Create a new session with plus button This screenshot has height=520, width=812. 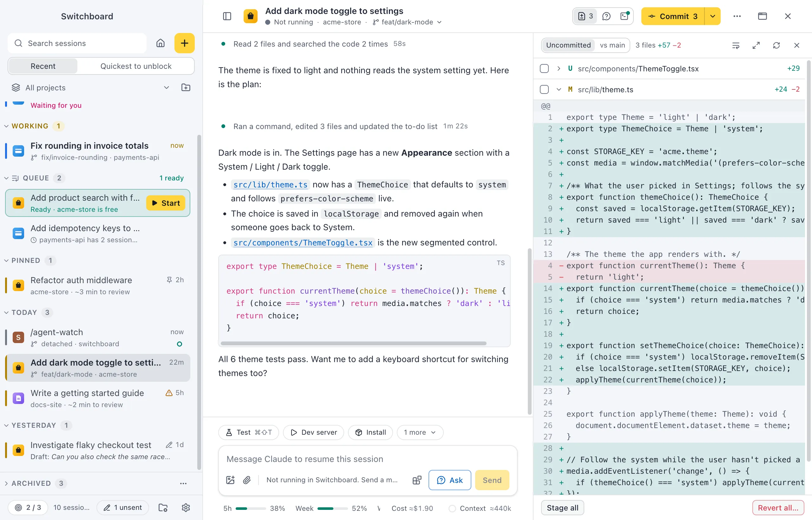click(184, 43)
